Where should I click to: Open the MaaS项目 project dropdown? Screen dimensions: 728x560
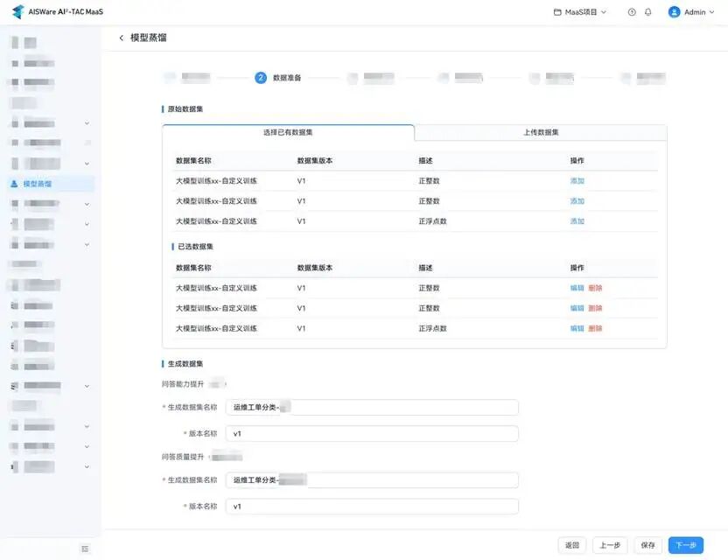[x=580, y=12]
